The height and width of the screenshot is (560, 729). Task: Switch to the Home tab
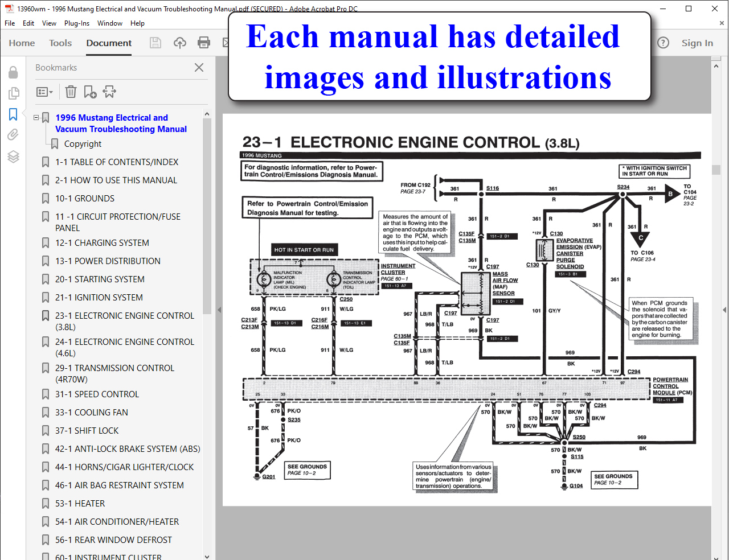click(22, 43)
